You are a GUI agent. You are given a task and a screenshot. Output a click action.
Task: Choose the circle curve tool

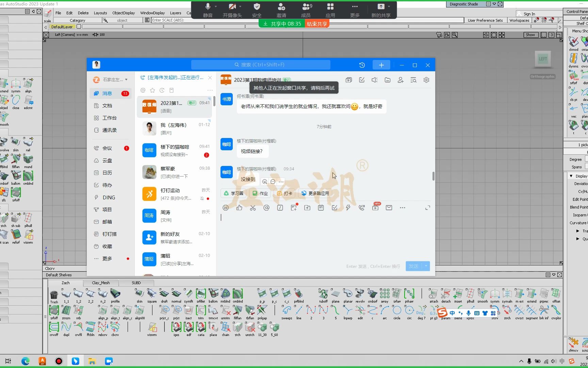[x=397, y=310]
